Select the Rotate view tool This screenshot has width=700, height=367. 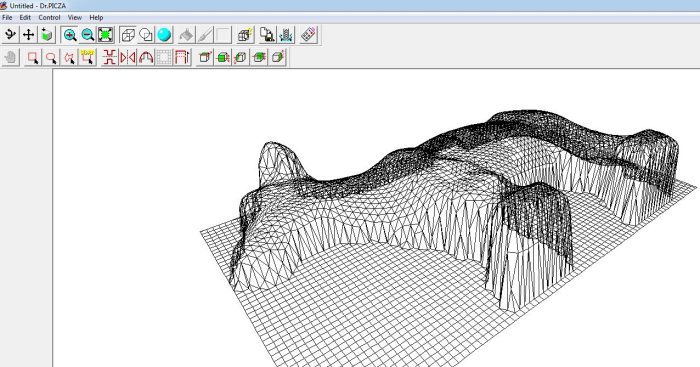click(11, 35)
